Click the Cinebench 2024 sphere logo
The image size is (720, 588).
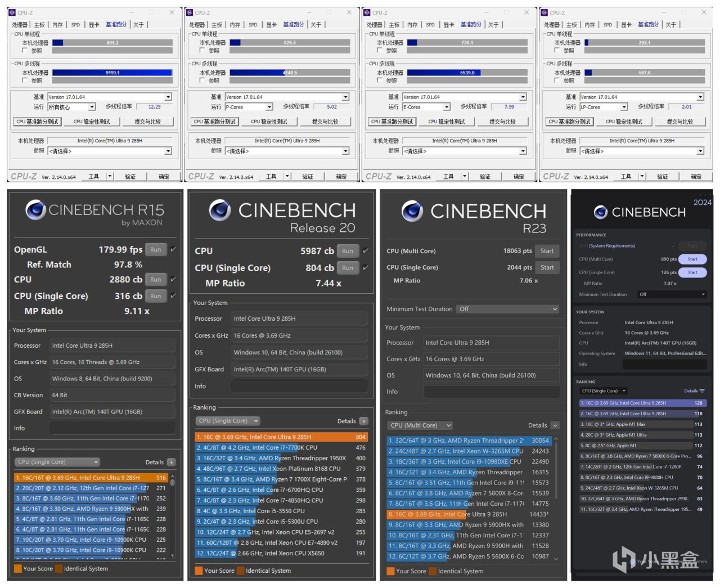(x=601, y=212)
